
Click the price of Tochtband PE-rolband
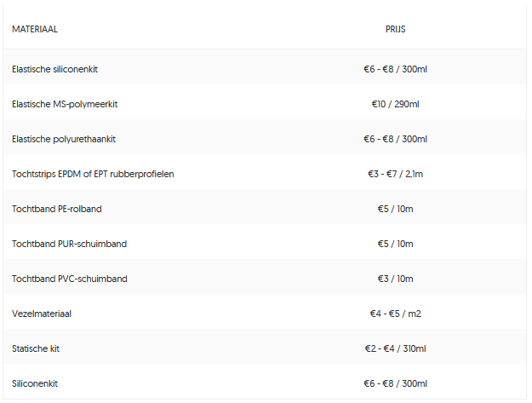(395, 209)
